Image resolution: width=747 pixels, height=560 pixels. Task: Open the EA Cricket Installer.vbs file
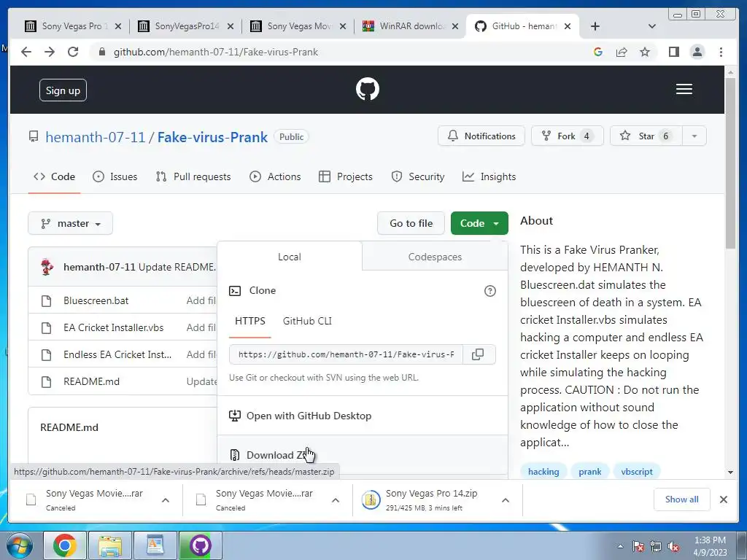point(113,327)
